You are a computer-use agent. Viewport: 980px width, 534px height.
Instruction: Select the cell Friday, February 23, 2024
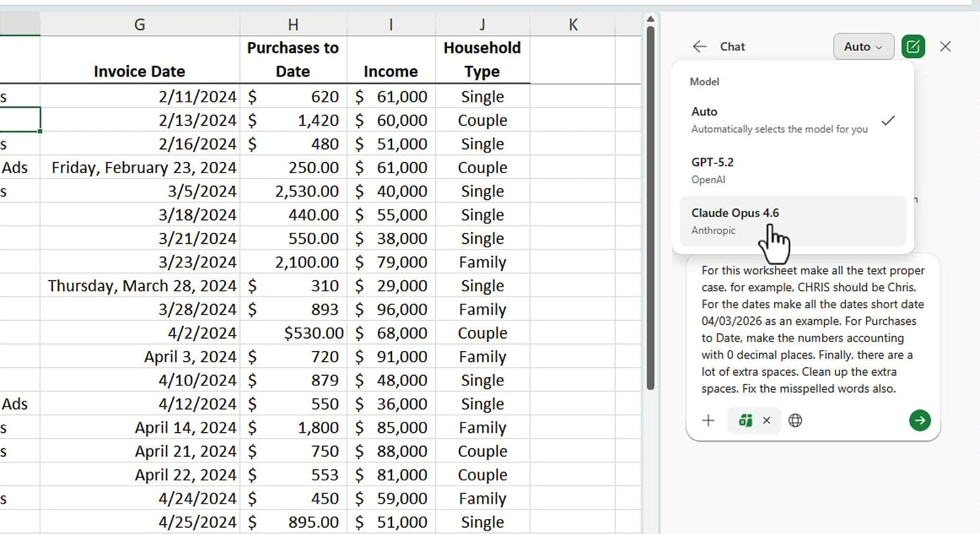(x=140, y=167)
